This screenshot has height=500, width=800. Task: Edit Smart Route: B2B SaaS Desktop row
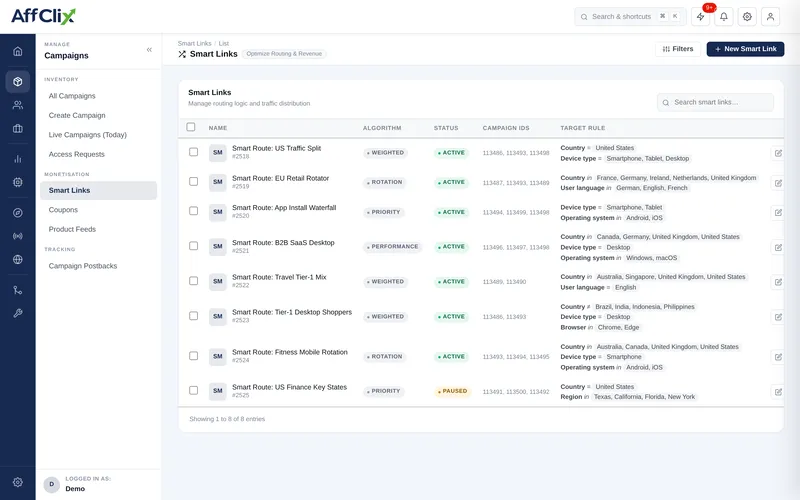pyautogui.click(x=778, y=247)
